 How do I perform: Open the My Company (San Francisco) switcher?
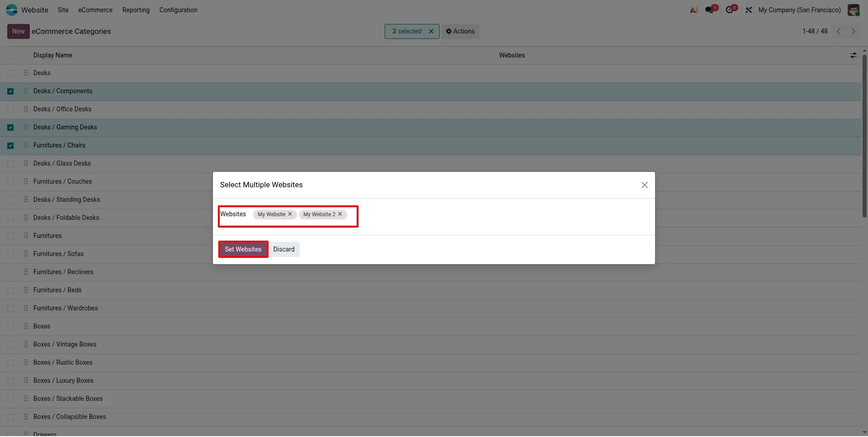point(799,10)
